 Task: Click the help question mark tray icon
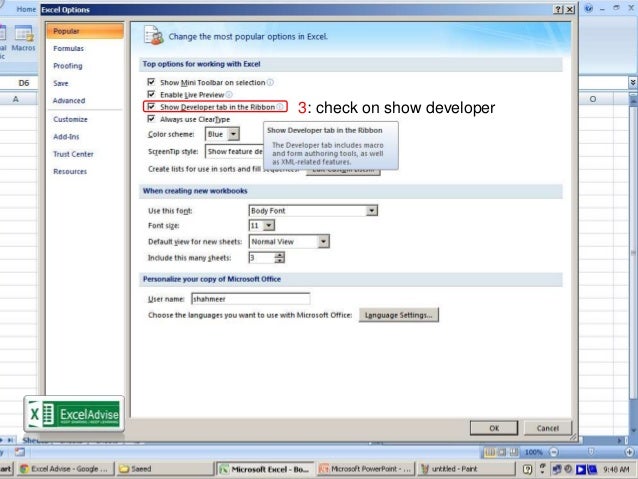point(527,469)
